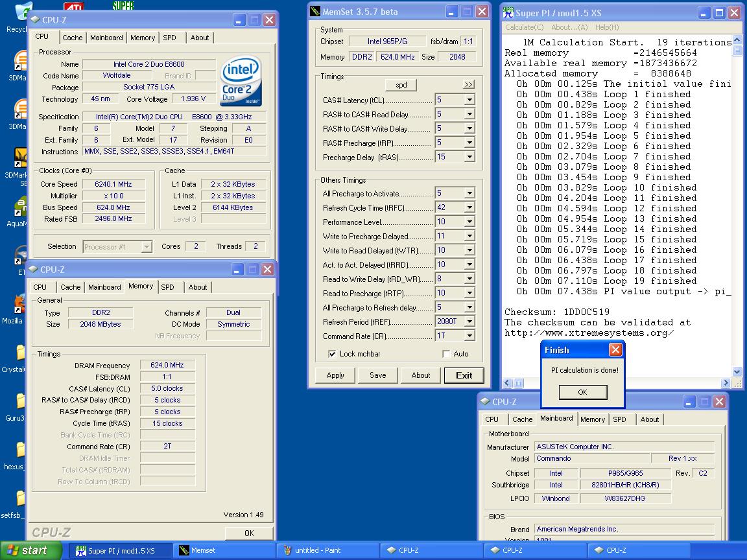Click Apply in MemSet

pos(335,375)
